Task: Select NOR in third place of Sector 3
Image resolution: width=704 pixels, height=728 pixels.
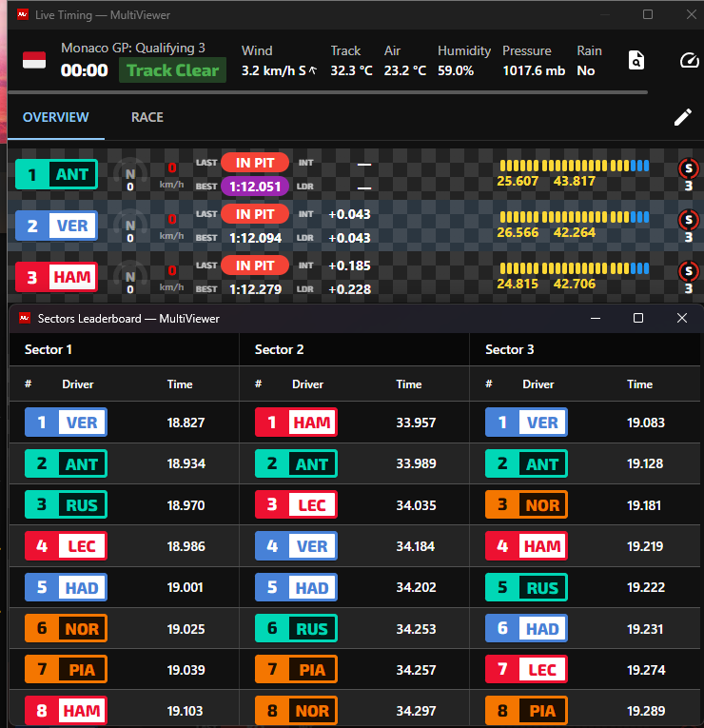Action: point(527,504)
